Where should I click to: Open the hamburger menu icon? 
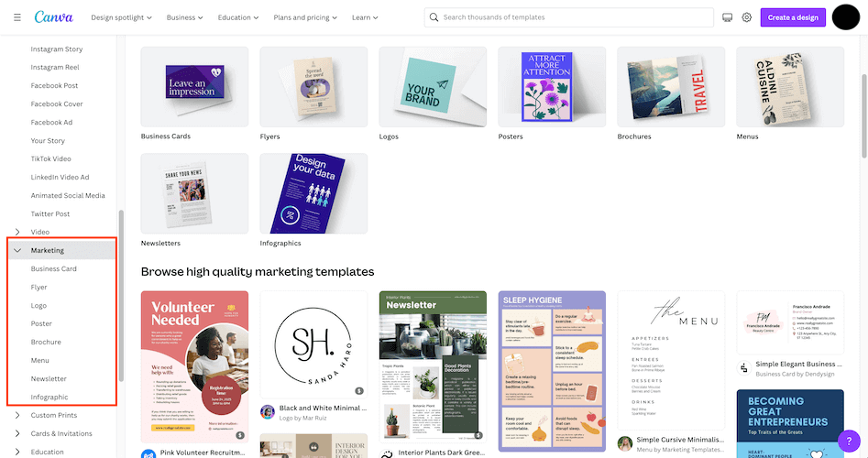click(17, 17)
